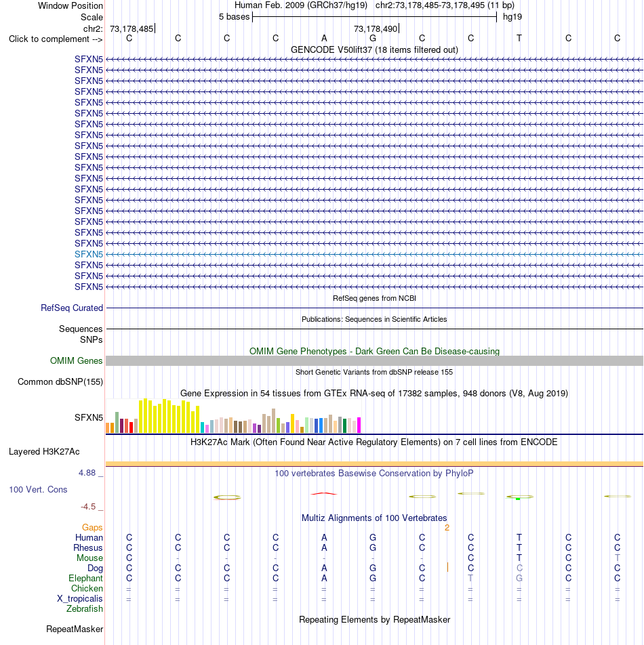Click the highlighted light-blue SFXN5 transcript label
This screenshot has height=645, width=644.
click(89, 254)
